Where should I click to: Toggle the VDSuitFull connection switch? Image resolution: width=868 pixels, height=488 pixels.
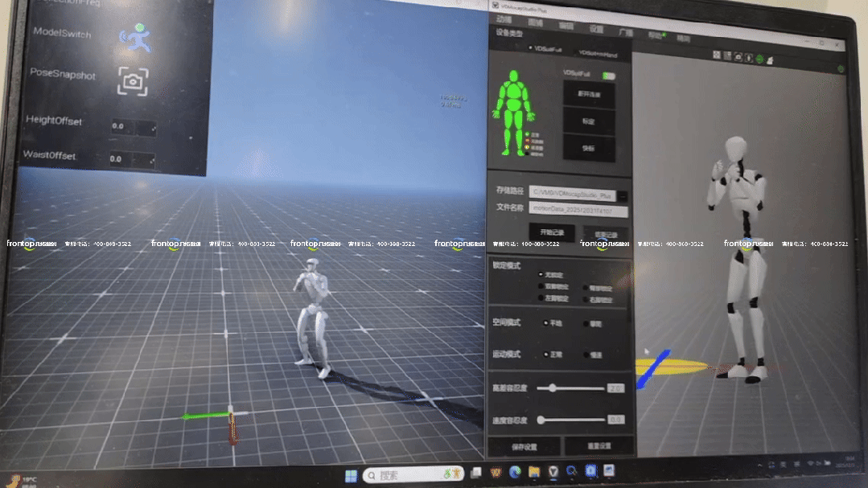pos(609,76)
